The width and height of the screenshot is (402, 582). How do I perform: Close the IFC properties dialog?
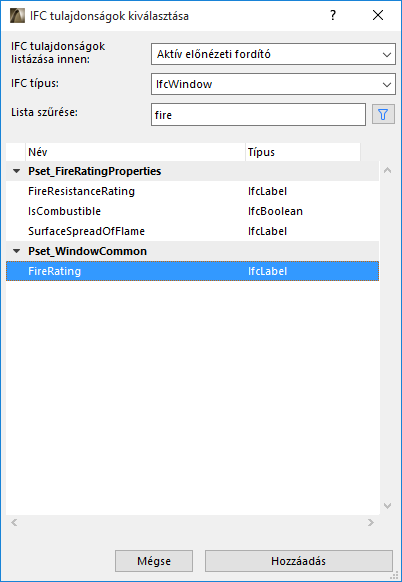(x=378, y=15)
